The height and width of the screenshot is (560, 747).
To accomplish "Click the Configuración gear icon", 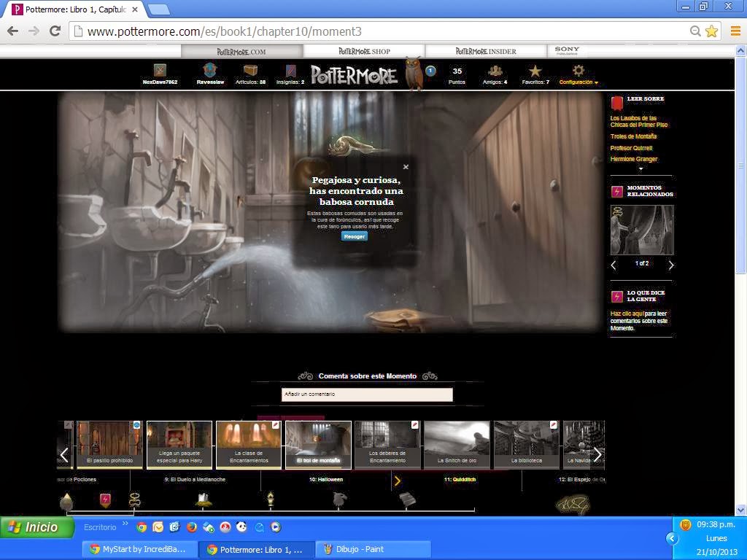I will tap(578, 71).
